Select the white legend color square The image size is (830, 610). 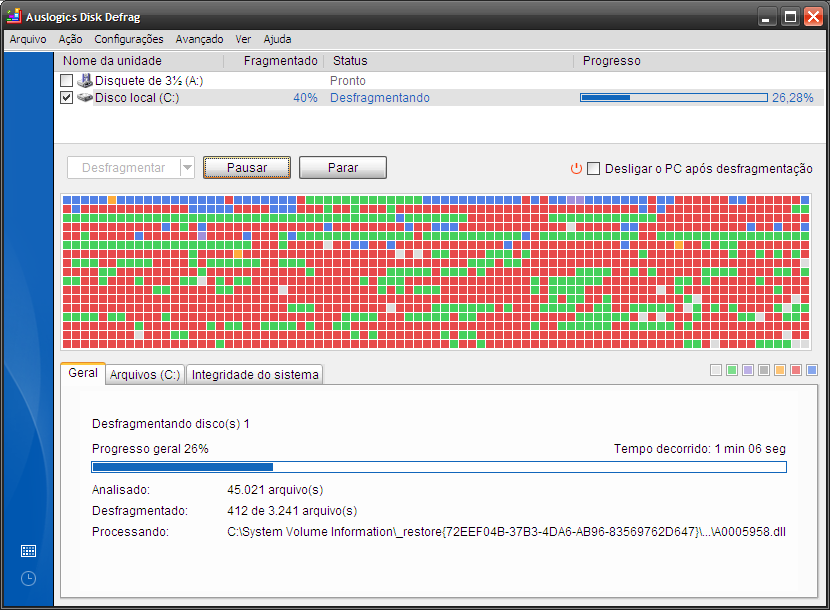tap(716, 370)
